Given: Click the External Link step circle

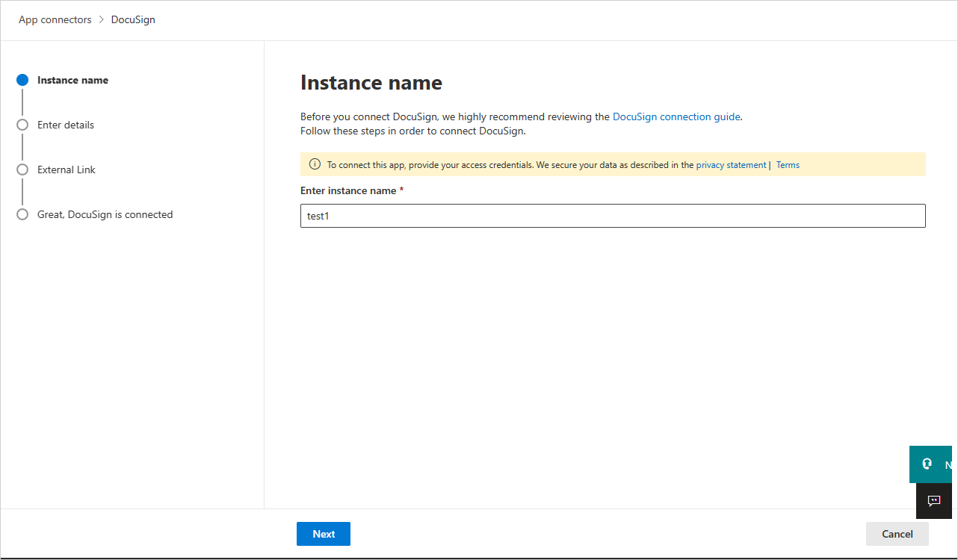Looking at the screenshot, I should coord(22,169).
